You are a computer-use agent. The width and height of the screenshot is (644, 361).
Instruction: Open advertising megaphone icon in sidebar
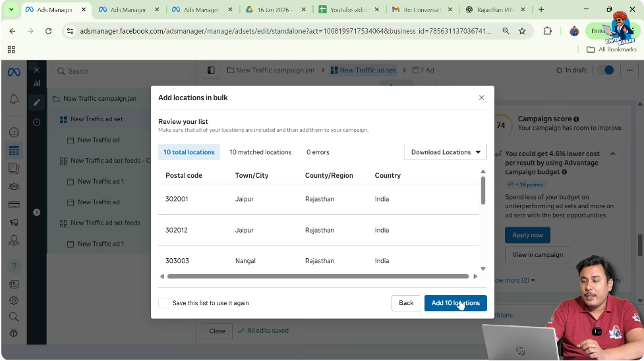tap(14, 222)
